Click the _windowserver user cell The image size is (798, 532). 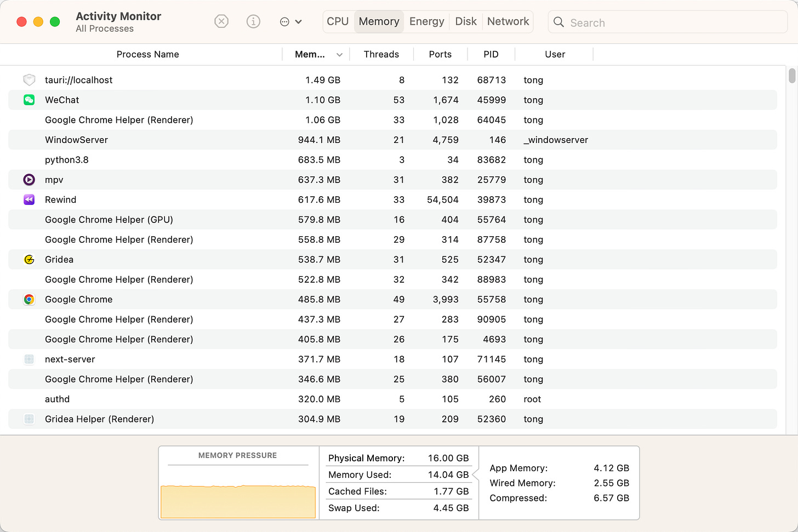point(556,140)
